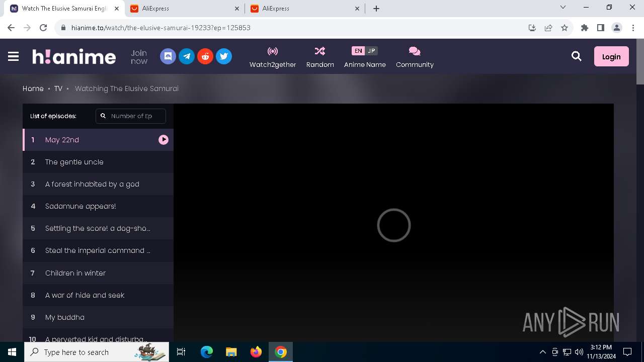
Task: Switch to the second AliExpress tab
Action: point(305,9)
